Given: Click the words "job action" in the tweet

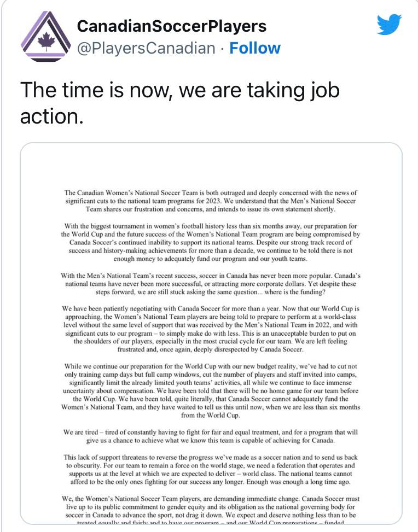Looking at the screenshot, I should [x=179, y=103].
